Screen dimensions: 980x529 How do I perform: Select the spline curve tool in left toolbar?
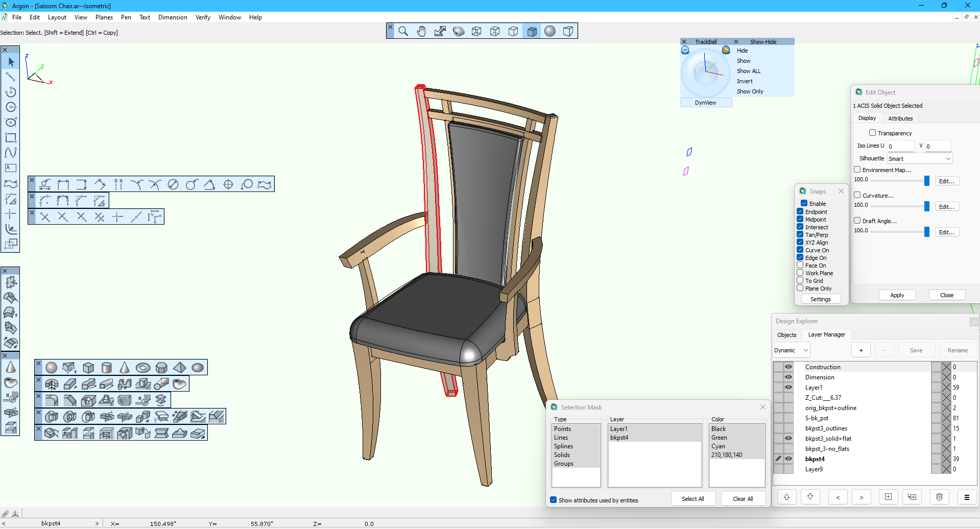point(11,153)
